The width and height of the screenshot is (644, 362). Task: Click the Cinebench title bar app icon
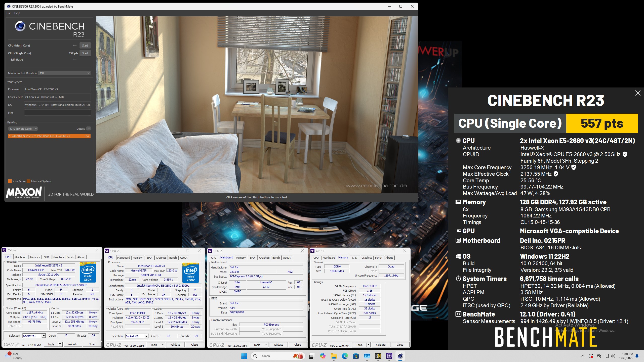coord(9,6)
